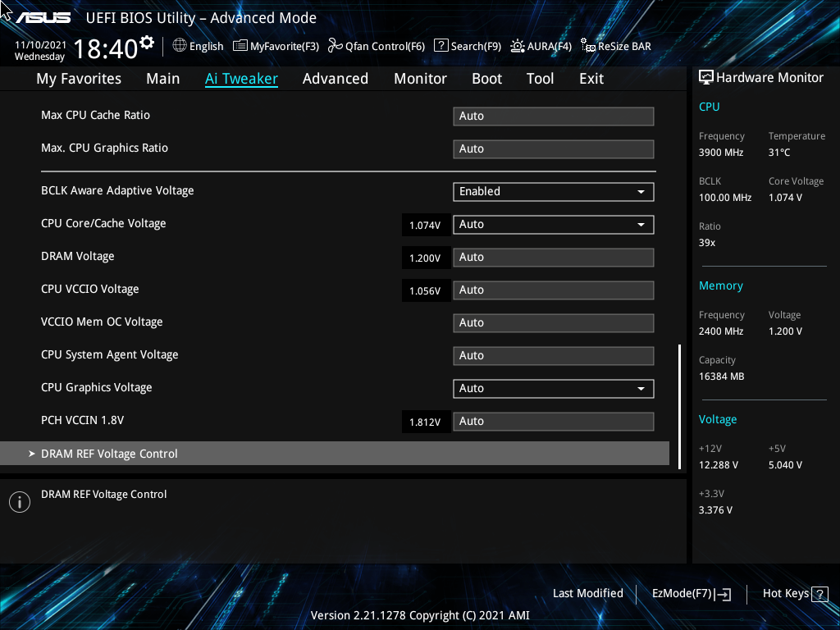Click the globe language icon
The width and height of the screenshot is (840, 630).
tap(180, 46)
